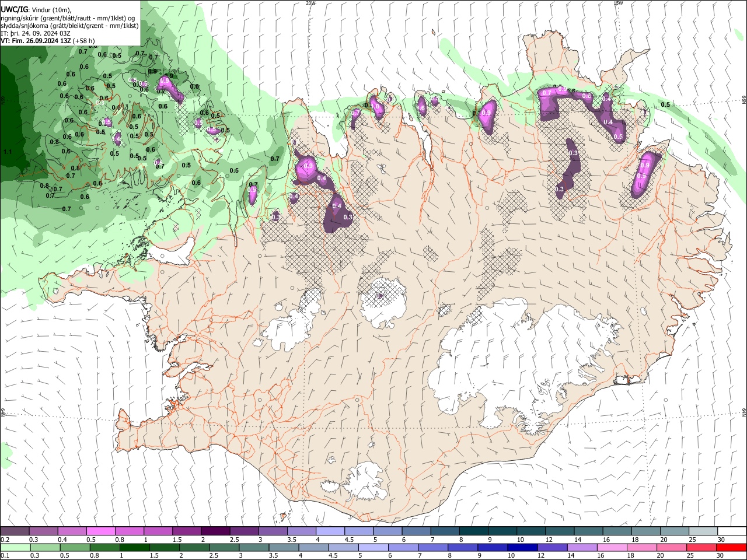Image resolution: width=747 pixels, height=560 pixels.
Task: Click the lilac 14–16 swatch in lower legend
Action: [581, 547]
